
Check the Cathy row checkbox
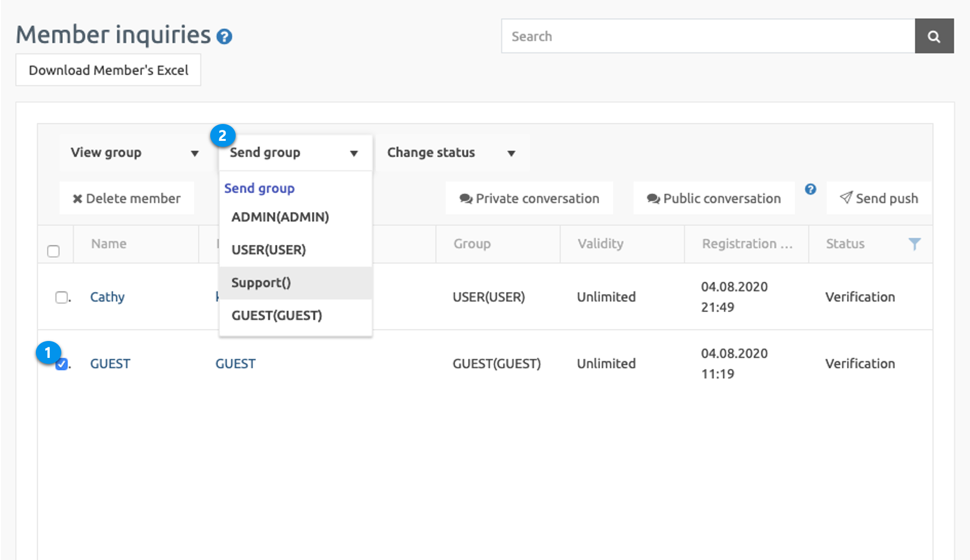coord(61,297)
